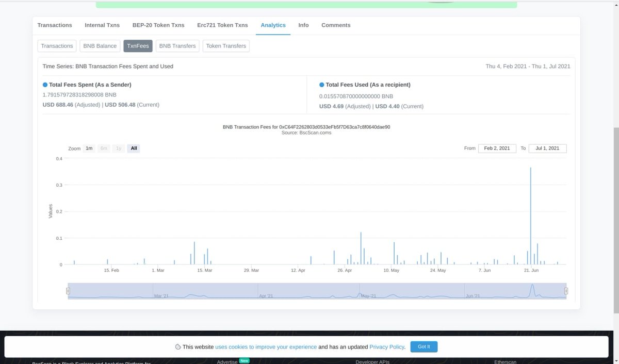Image resolution: width=619 pixels, height=364 pixels.
Task: Click the 0.015570870000000000 BNB value
Action: click(x=356, y=96)
